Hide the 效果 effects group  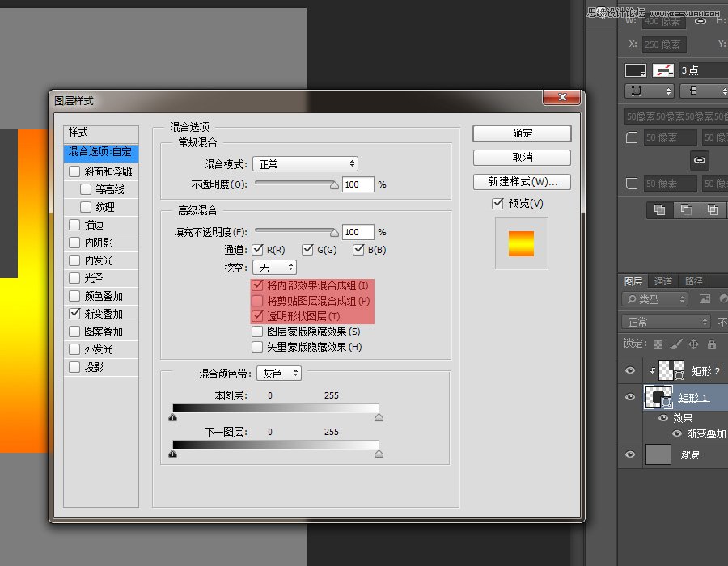pyautogui.click(x=663, y=418)
